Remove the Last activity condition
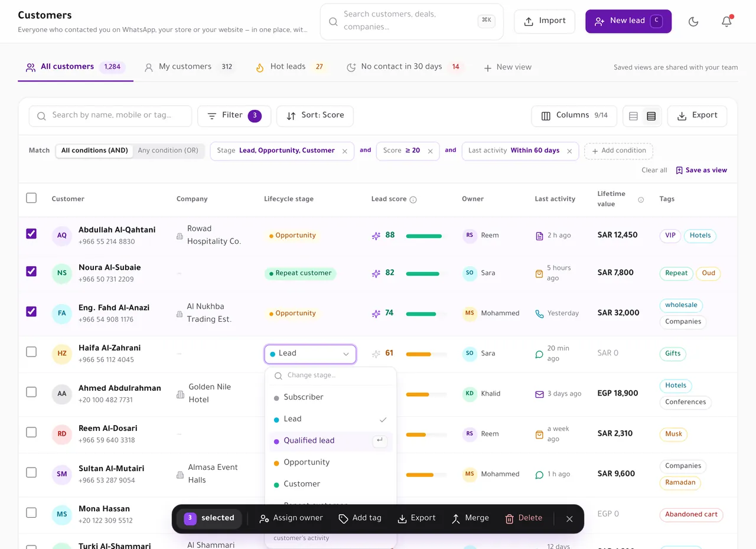The height and width of the screenshot is (549, 756). coord(569,151)
